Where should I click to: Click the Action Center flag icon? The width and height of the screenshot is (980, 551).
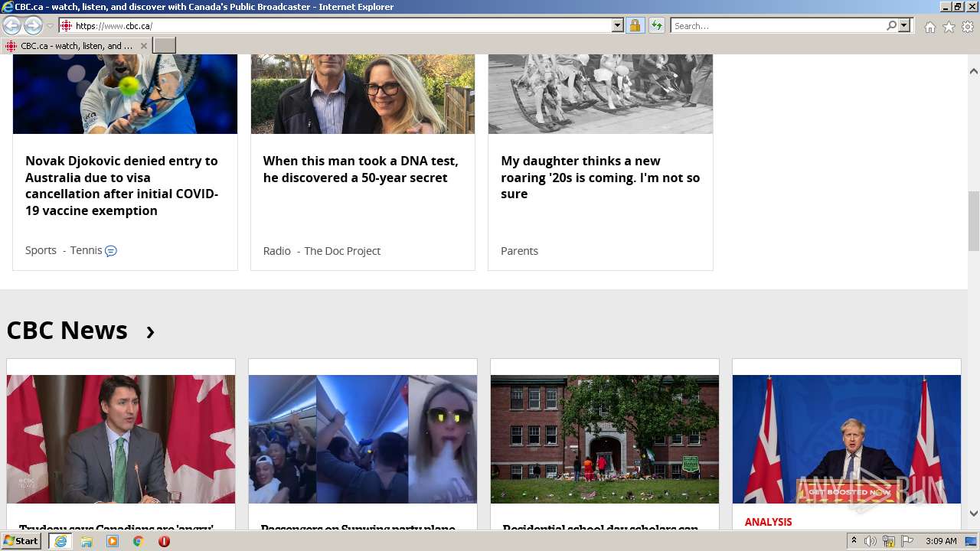click(907, 541)
